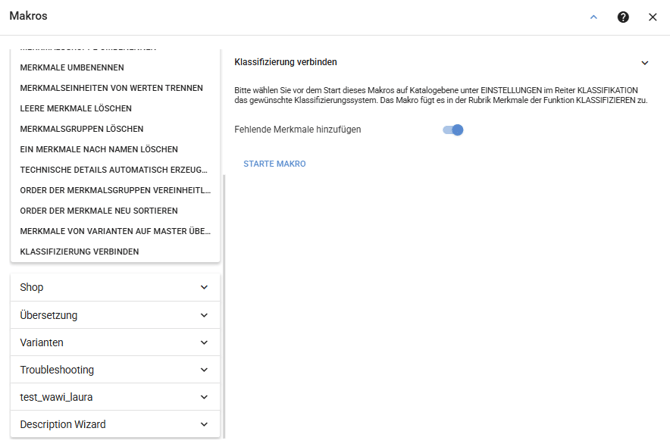This screenshot has height=447, width=670.
Task: Choose Technische Details automatisch erzeugen macro
Action: [113, 170]
